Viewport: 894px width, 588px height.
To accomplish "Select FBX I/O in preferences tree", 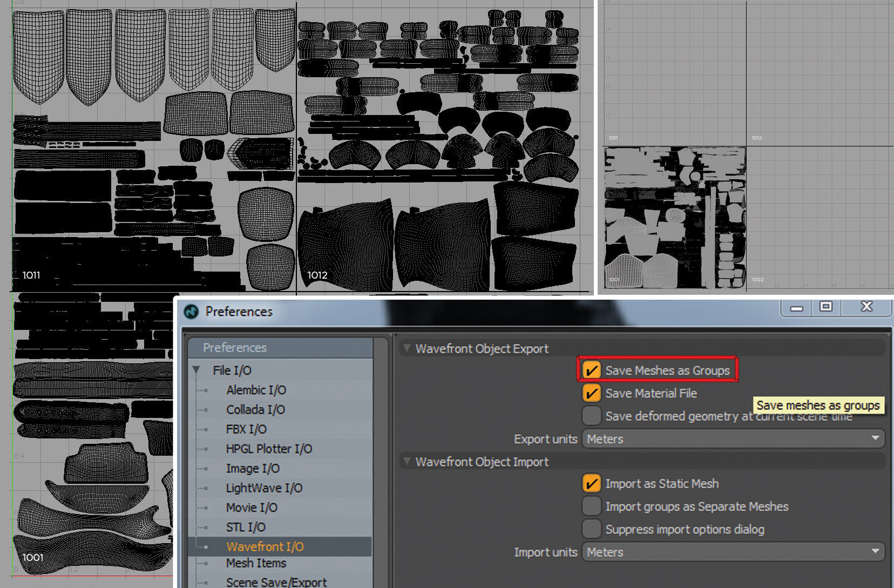I will (x=246, y=429).
